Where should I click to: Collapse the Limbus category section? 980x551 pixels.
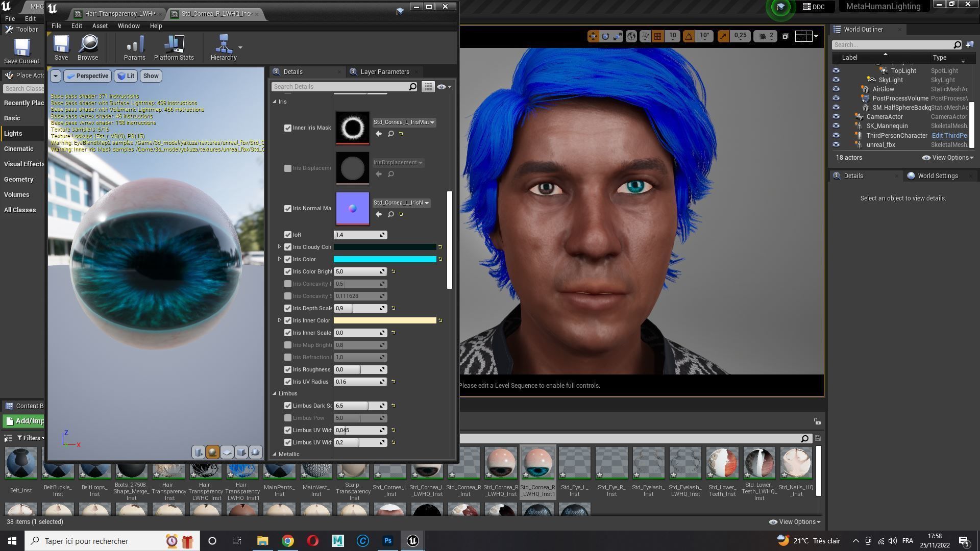275,393
